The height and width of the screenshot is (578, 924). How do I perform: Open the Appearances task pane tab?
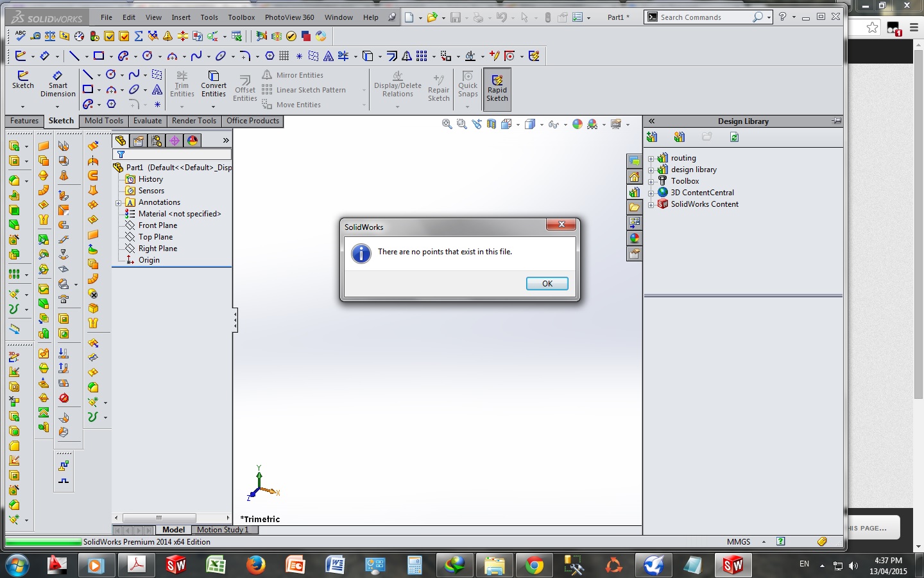click(x=634, y=238)
